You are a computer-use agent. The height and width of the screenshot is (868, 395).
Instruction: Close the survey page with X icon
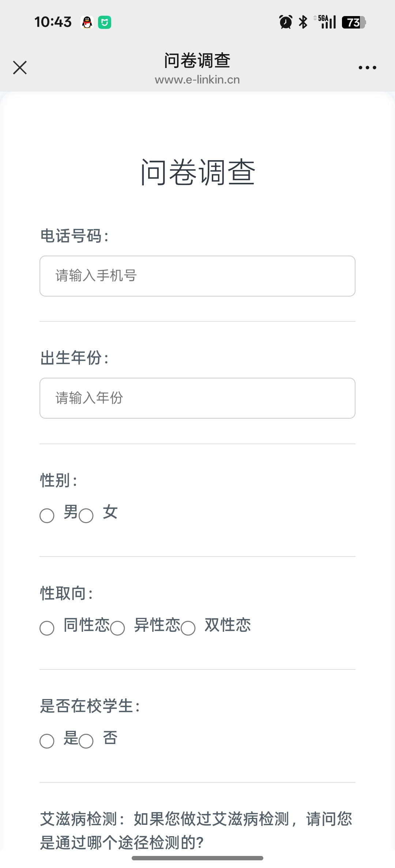point(20,68)
